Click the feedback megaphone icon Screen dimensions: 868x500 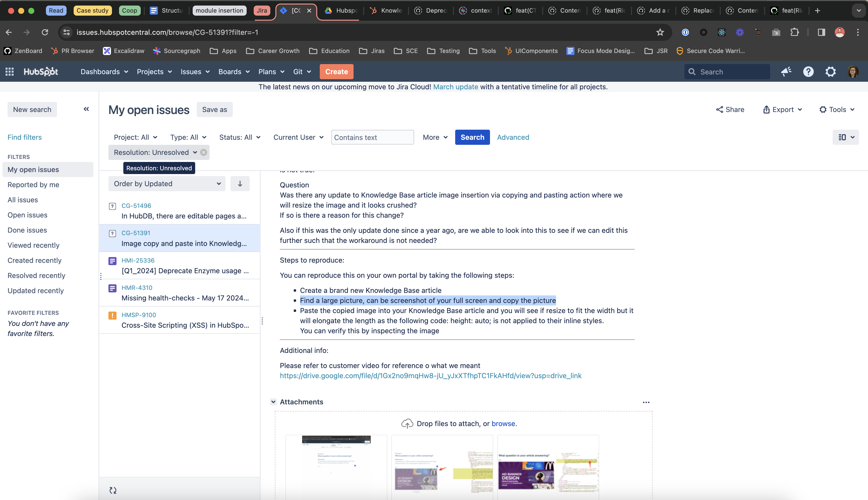pyautogui.click(x=786, y=72)
